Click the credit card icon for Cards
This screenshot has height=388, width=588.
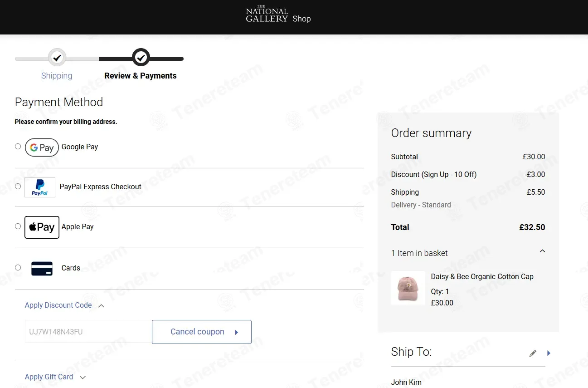pyautogui.click(x=42, y=268)
